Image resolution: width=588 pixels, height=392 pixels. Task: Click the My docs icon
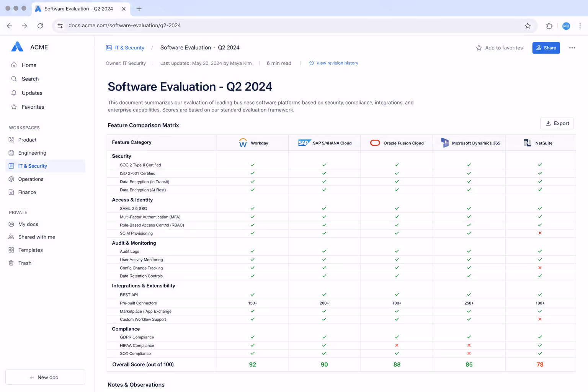tap(11, 224)
